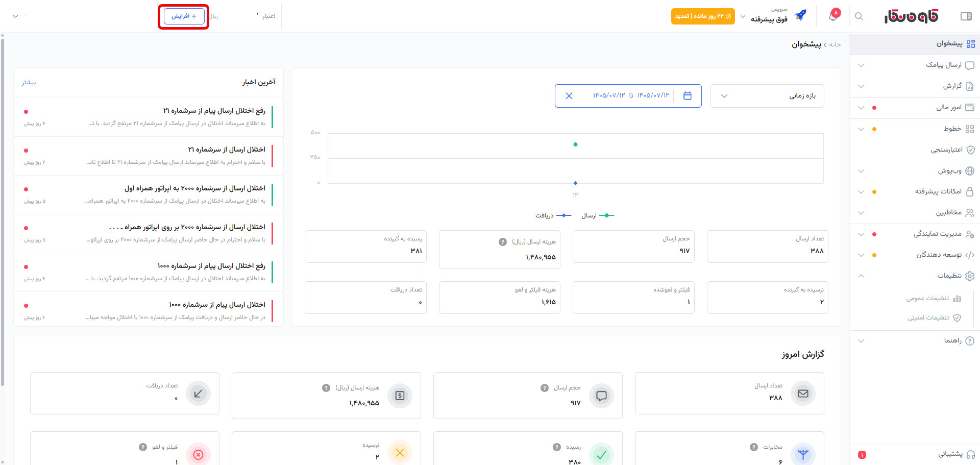
Task: Open اعتبارسنجی in the sidebar
Action: (915, 150)
